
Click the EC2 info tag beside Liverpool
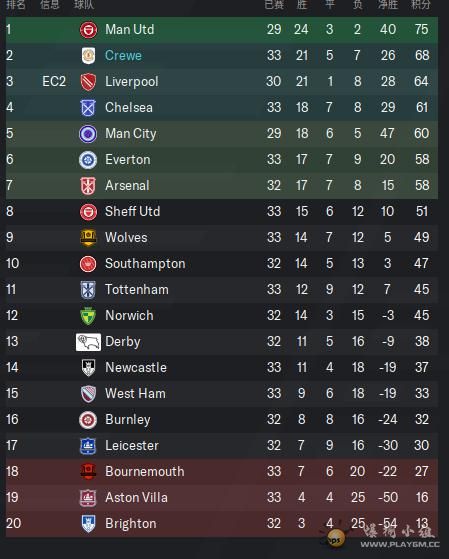(x=54, y=82)
